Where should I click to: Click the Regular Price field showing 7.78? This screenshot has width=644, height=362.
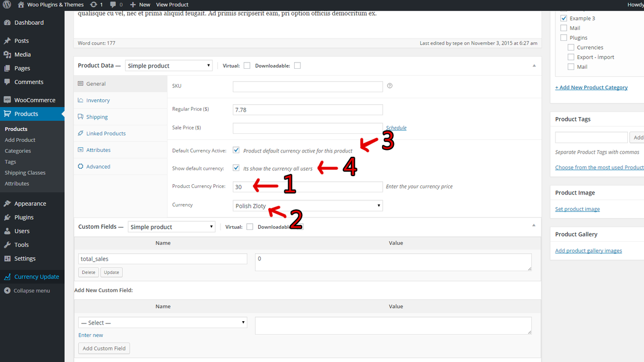click(308, 110)
